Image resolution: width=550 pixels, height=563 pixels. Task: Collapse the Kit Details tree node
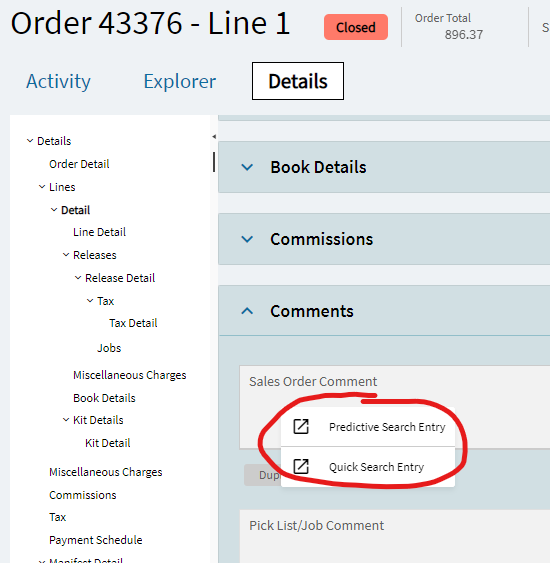(66, 420)
